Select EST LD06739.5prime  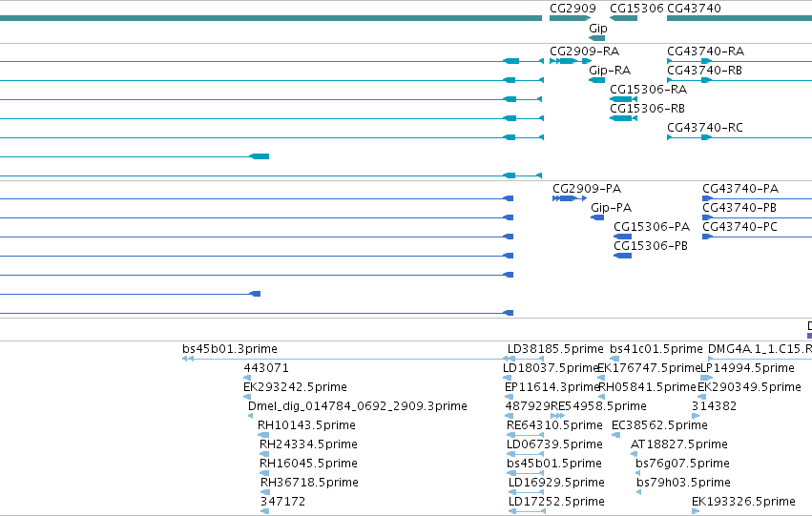554,445
